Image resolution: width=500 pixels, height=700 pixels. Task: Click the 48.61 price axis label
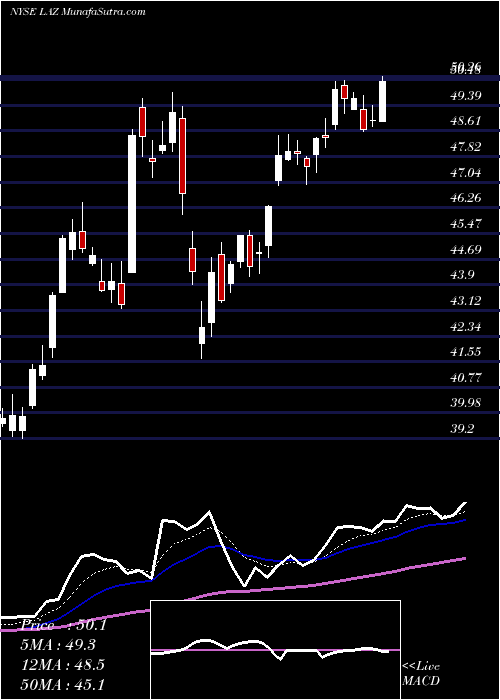[x=466, y=121]
